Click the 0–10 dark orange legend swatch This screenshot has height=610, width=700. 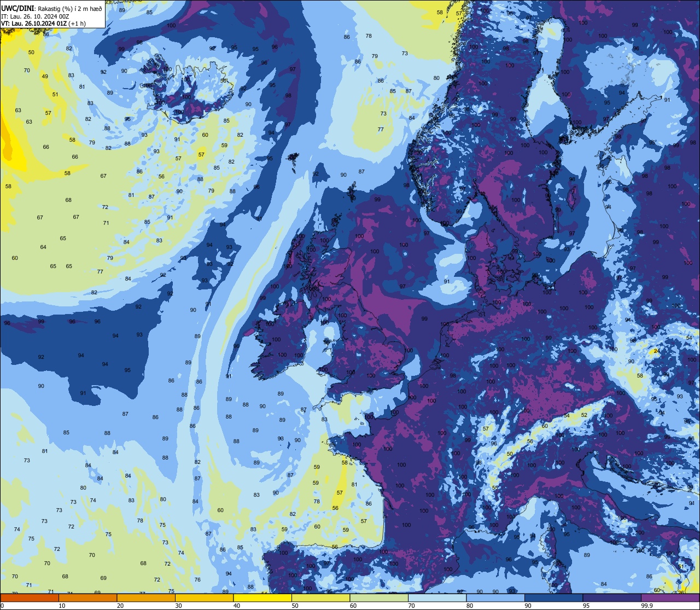pos(30,597)
